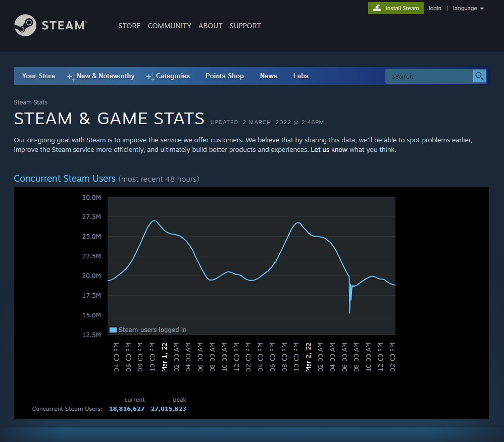Go to the ABOUT page
Viewport: 504px width, 442px height.
[x=210, y=26]
